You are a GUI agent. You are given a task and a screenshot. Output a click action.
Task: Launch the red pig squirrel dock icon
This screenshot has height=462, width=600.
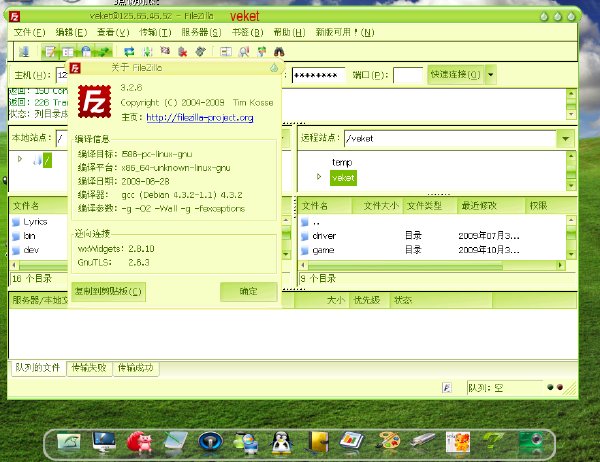[x=139, y=442]
